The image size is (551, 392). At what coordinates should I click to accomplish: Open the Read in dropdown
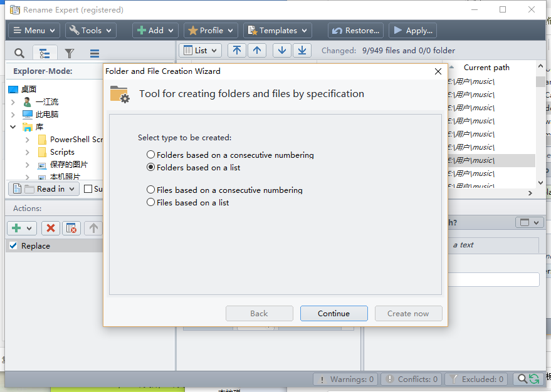43,188
